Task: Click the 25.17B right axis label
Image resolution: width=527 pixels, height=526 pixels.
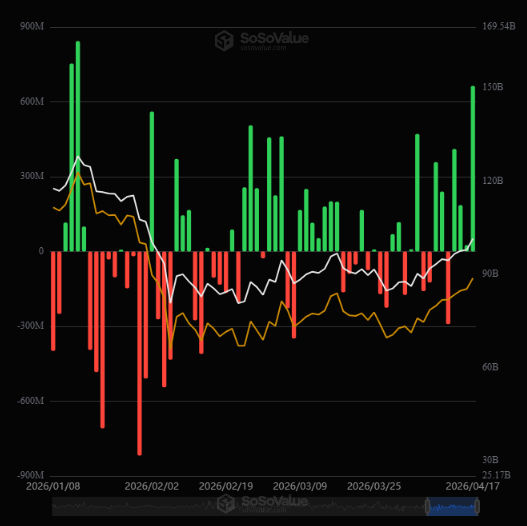Action: click(496, 475)
